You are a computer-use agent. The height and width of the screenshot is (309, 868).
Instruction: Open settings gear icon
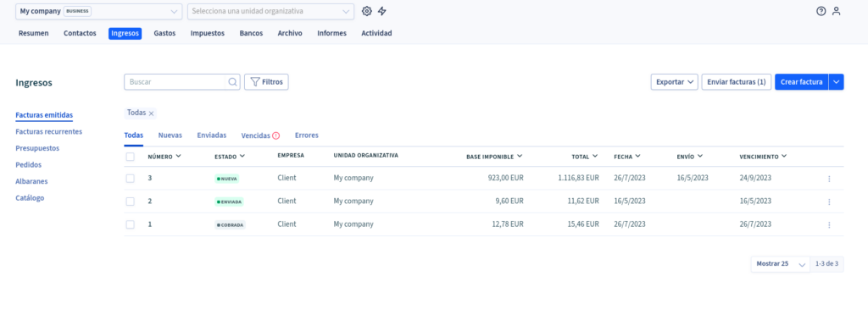366,11
